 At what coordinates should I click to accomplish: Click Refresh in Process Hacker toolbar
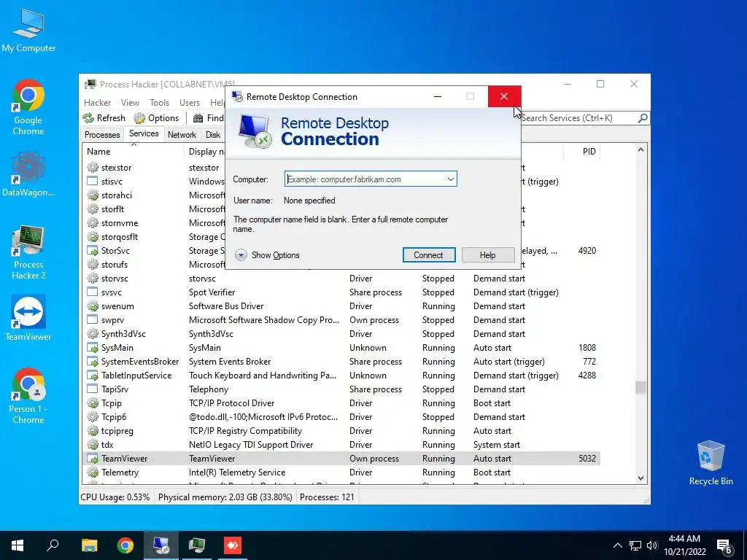[104, 118]
